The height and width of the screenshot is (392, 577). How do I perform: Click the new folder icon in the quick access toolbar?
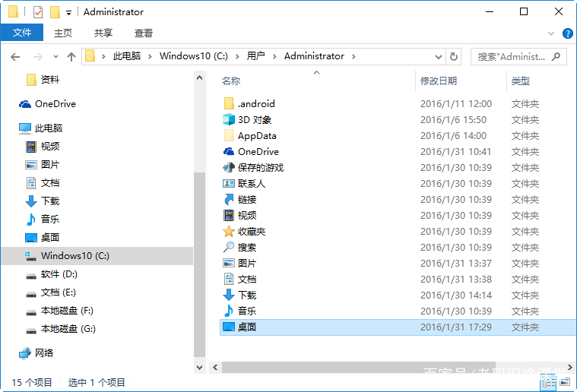55,12
